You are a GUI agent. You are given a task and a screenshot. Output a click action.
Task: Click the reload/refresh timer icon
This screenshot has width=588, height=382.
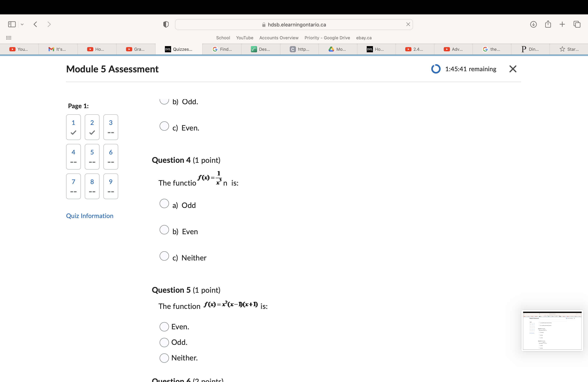[436, 69]
